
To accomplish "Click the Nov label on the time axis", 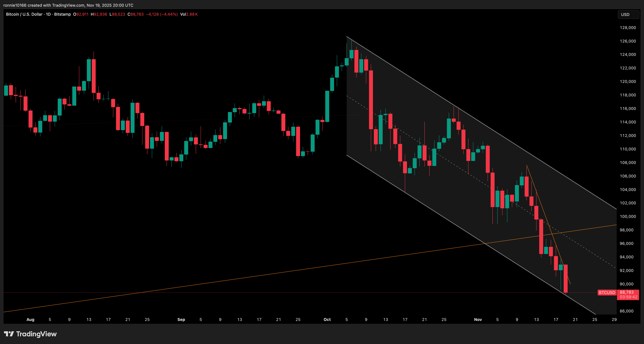I will click(x=478, y=320).
